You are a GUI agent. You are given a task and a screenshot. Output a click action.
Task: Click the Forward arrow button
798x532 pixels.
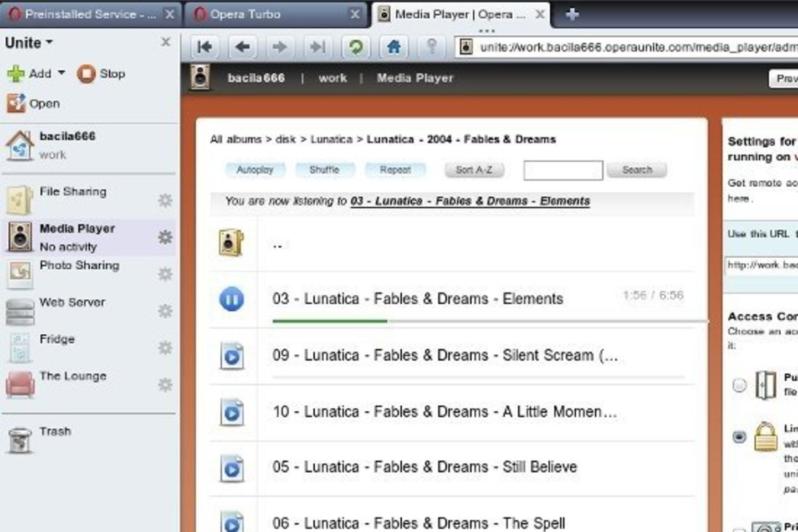[x=280, y=47]
